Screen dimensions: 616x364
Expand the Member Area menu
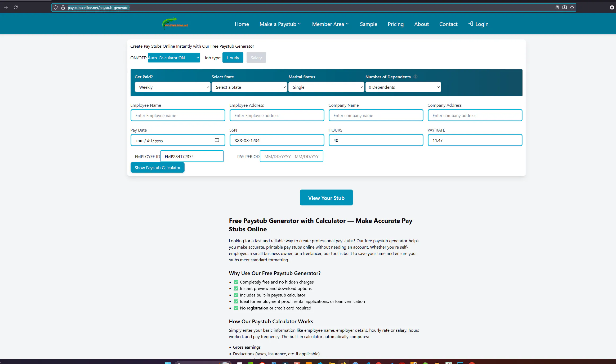pos(330,24)
